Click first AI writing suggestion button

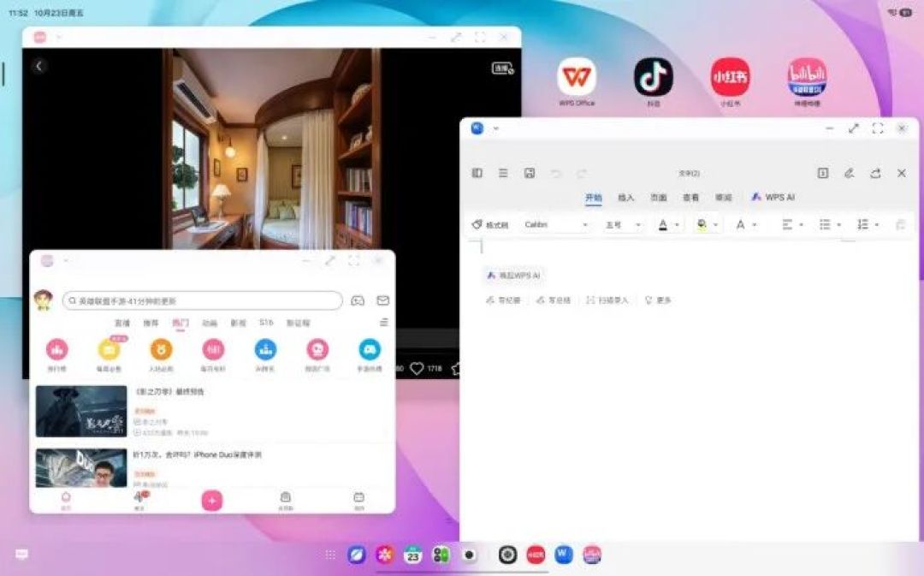(x=503, y=300)
